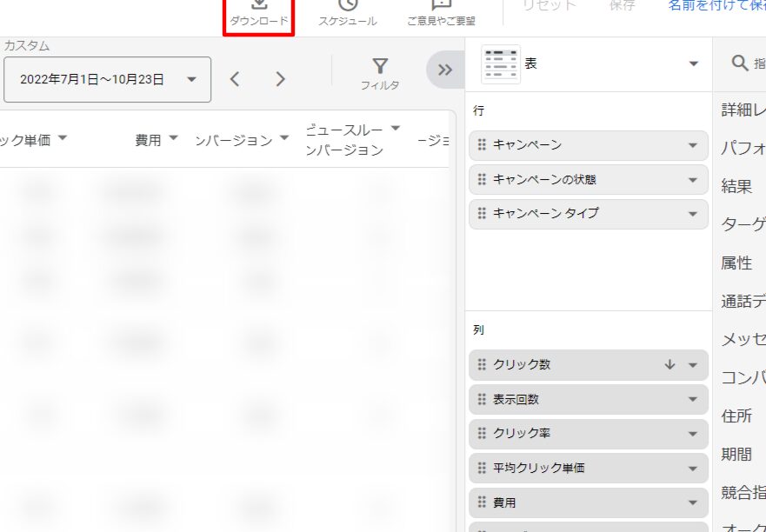
Task: Click the table chart type icon
Action: (501, 64)
